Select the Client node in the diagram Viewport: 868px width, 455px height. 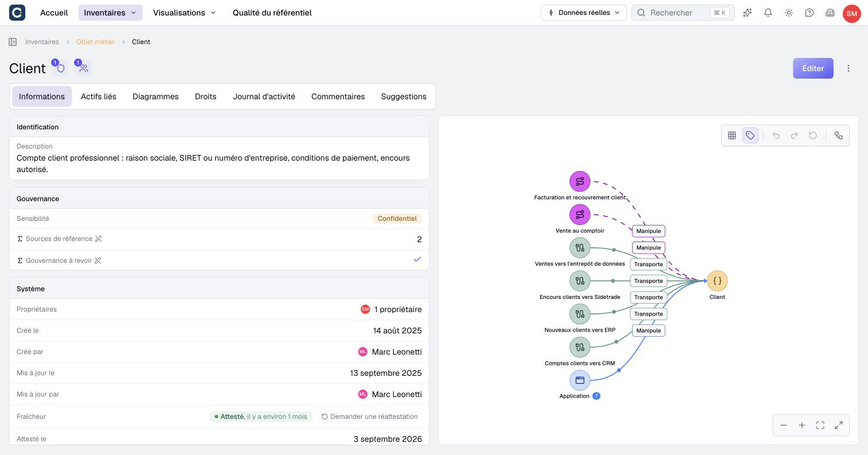[717, 281]
